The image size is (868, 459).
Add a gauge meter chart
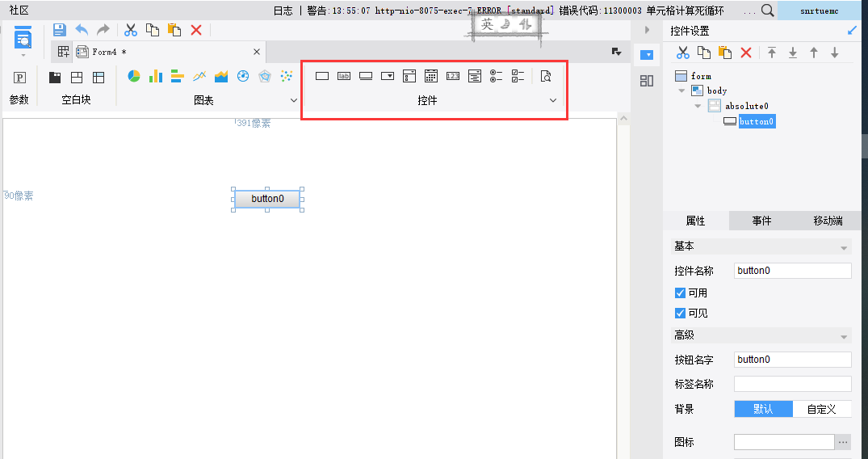click(x=243, y=76)
